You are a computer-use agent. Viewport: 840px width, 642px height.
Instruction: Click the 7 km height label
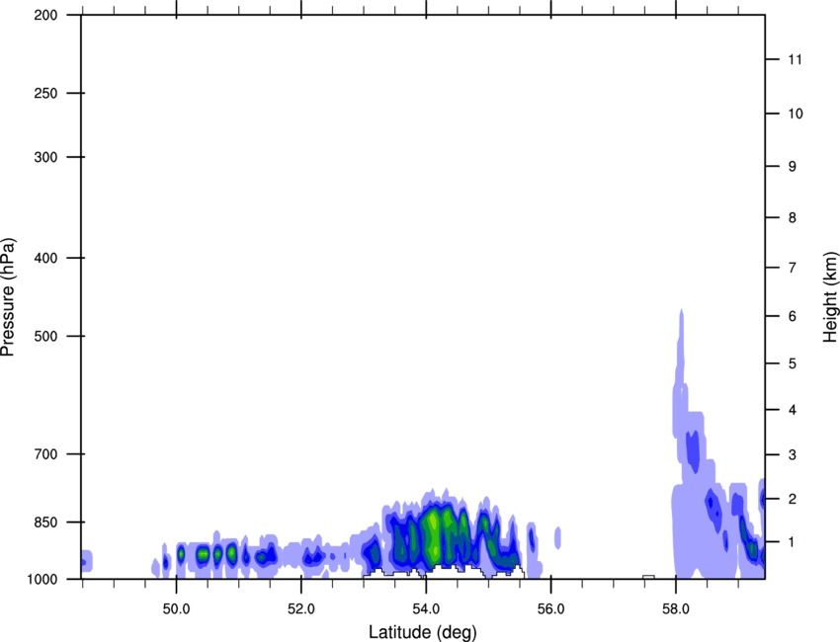793,268
